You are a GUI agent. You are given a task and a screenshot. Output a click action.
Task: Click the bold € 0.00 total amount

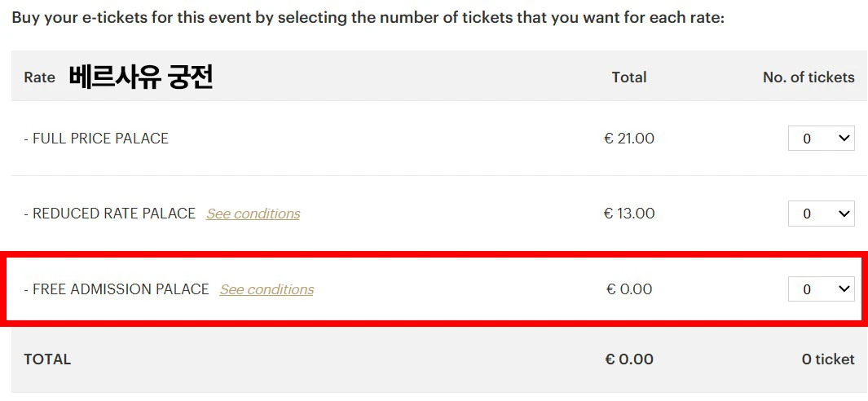(x=628, y=359)
